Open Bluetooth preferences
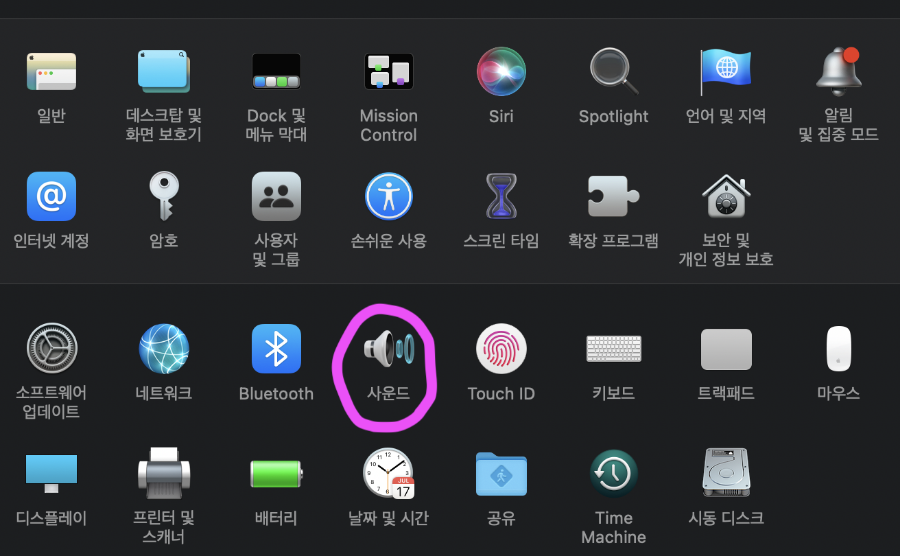Screen dimensions: 900x556 coord(276,348)
